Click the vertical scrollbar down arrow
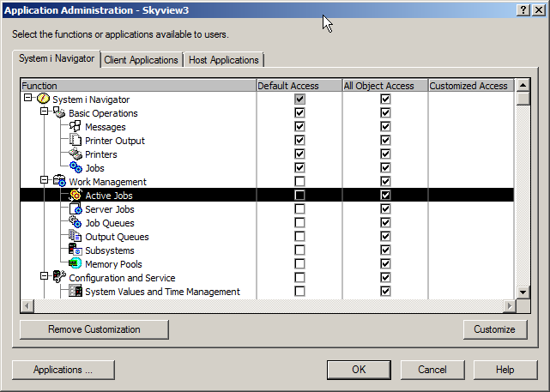Viewport: 550px width, 392px height. (x=523, y=292)
